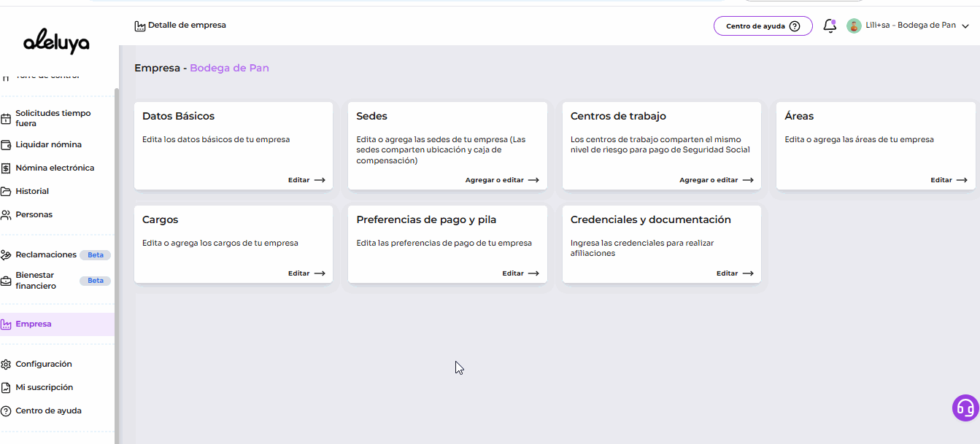The height and width of the screenshot is (444, 980).
Task: Click the sidebar vertical scrollbar
Action: tap(117, 219)
